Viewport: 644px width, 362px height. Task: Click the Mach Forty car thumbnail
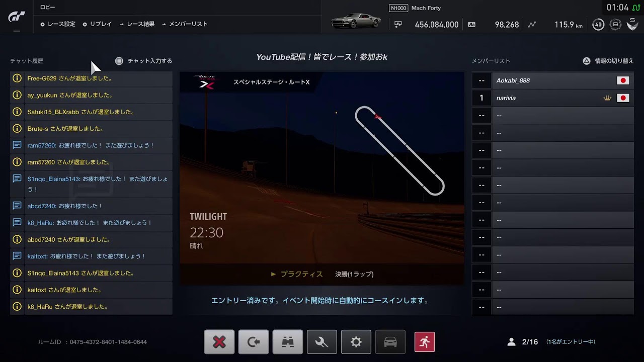356,21
